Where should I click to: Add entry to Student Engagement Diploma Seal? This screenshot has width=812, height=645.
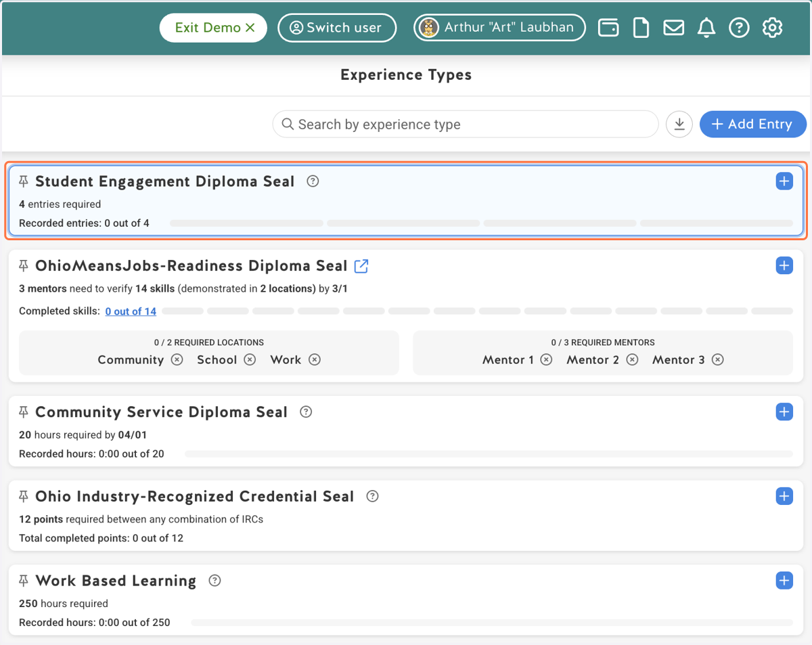pyautogui.click(x=784, y=181)
